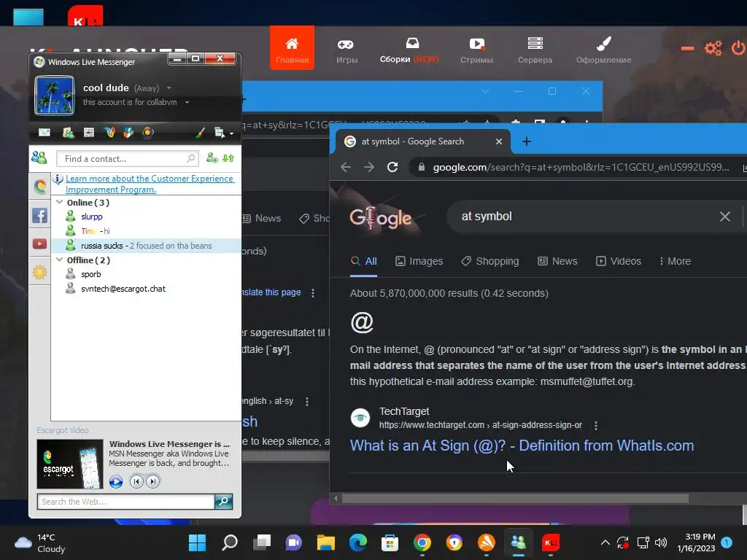Click the green arrows sort contacts icon

[228, 158]
